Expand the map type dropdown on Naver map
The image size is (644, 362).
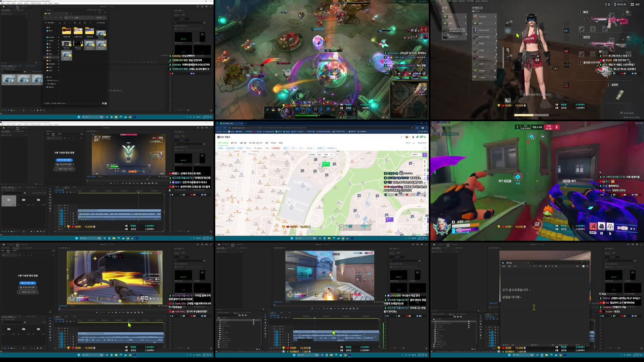coord(416,155)
